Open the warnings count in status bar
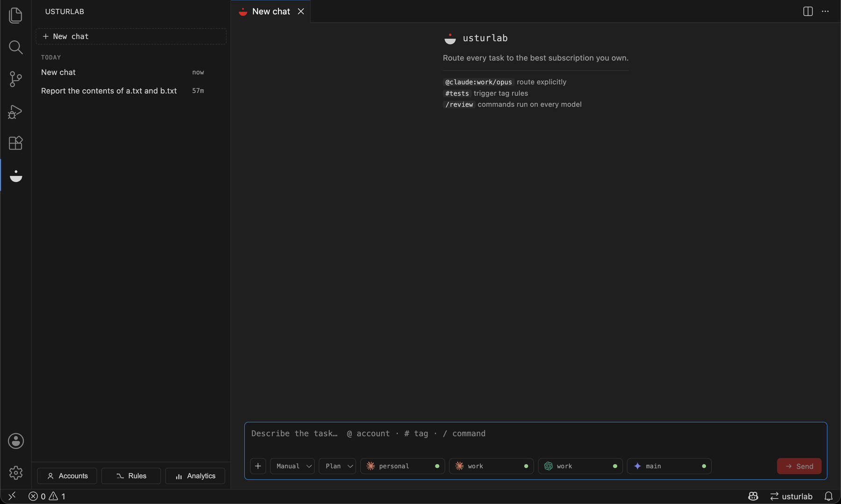This screenshot has width=841, height=504. tap(57, 496)
